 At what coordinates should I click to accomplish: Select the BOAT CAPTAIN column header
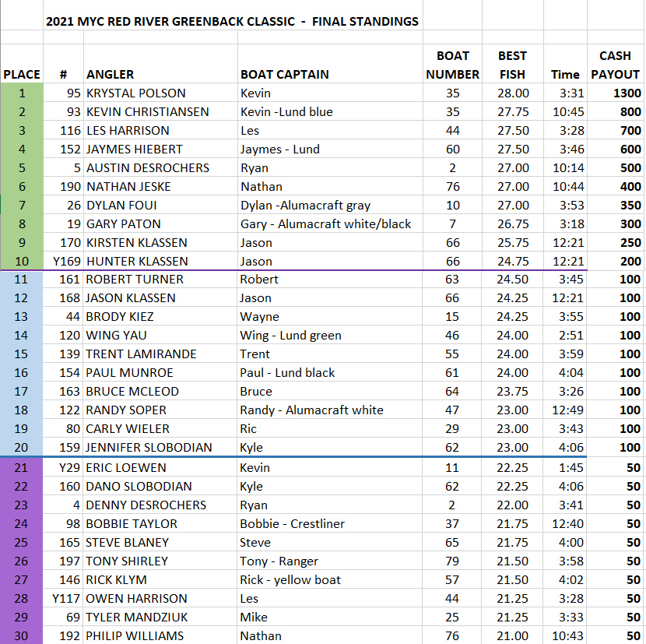tap(284, 75)
